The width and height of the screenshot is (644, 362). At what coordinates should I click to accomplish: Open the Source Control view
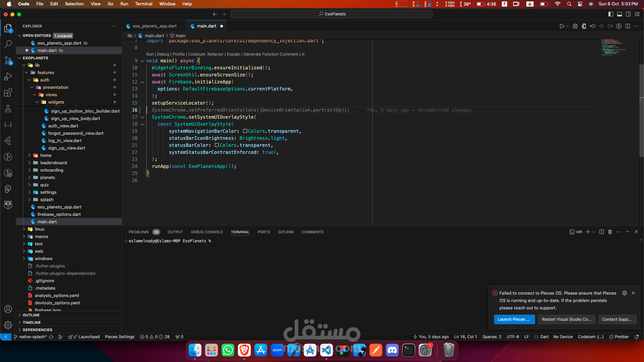[x=8, y=60]
